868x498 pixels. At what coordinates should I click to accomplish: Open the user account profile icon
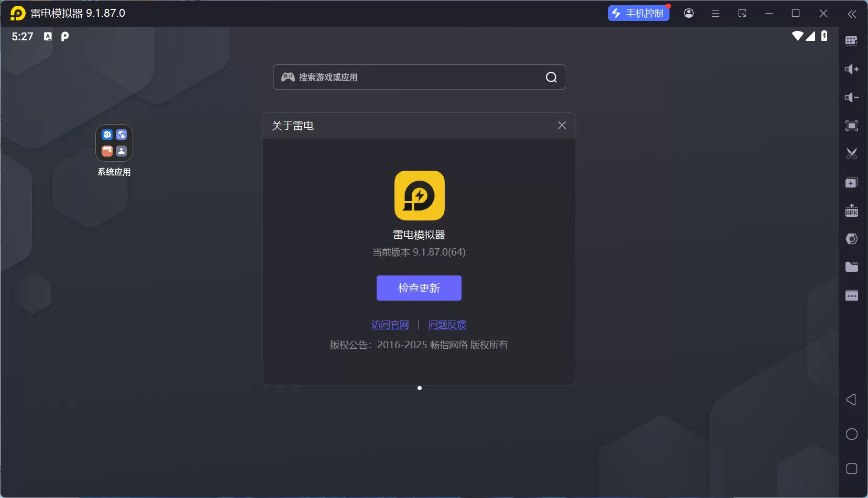[689, 13]
